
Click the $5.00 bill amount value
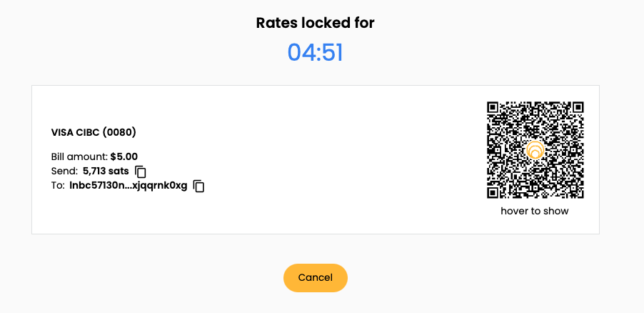pyautogui.click(x=124, y=156)
